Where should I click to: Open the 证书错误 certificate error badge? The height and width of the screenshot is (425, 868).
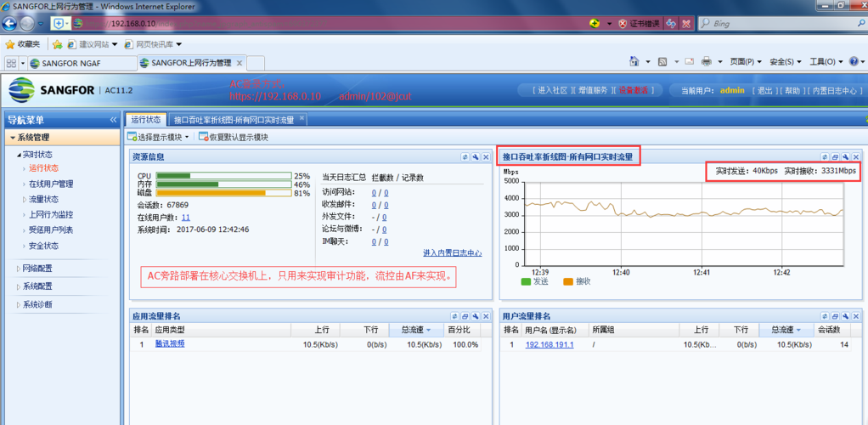point(639,24)
